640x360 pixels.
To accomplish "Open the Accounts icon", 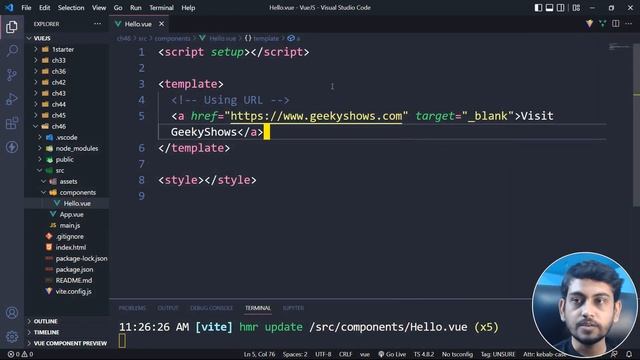I will coord(12,313).
